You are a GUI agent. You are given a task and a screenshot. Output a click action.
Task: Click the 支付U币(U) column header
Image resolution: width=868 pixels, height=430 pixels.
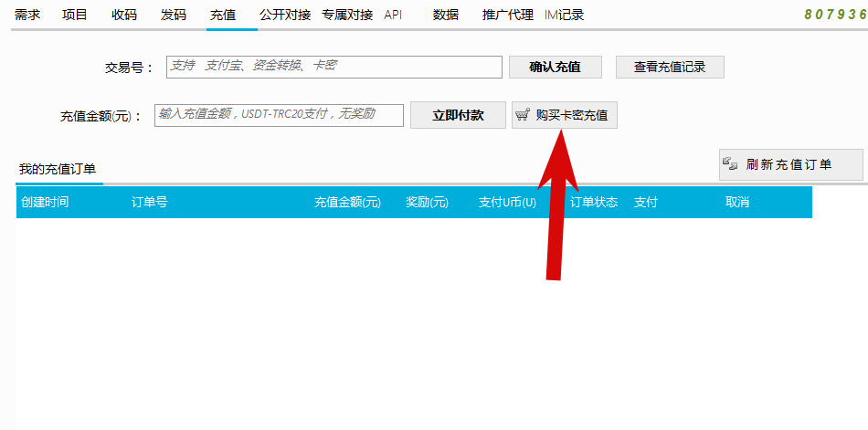(x=508, y=202)
